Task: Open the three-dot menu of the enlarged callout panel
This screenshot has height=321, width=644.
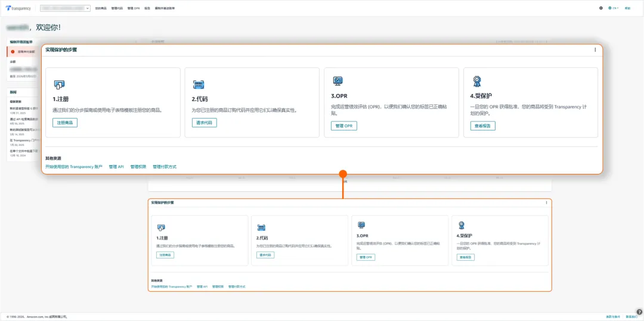Action: click(595, 50)
